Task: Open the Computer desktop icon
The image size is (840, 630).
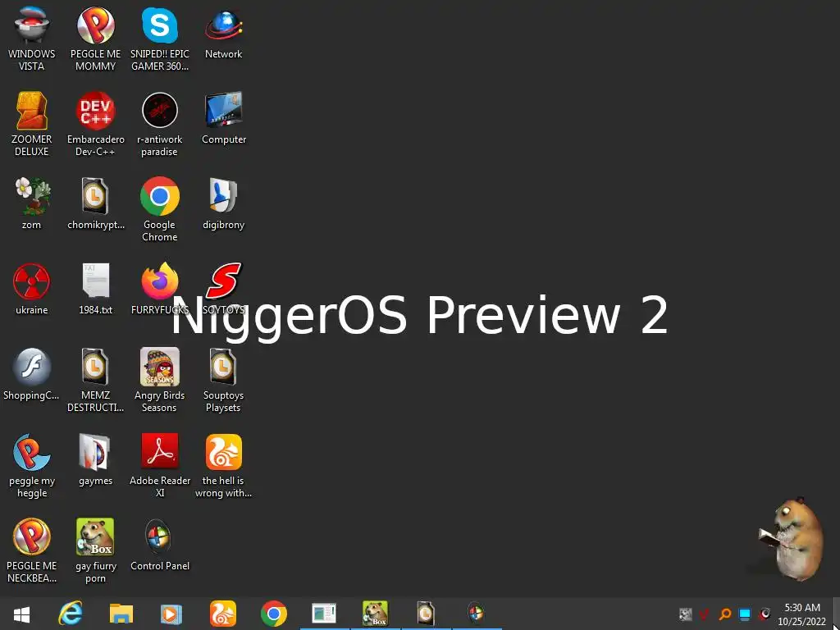Action: click(x=223, y=118)
